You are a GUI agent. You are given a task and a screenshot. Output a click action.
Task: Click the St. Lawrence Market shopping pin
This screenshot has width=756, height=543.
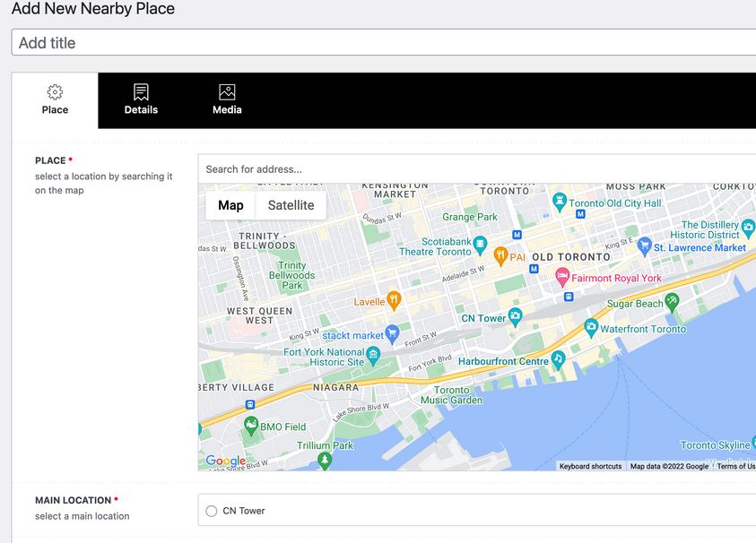pos(644,246)
